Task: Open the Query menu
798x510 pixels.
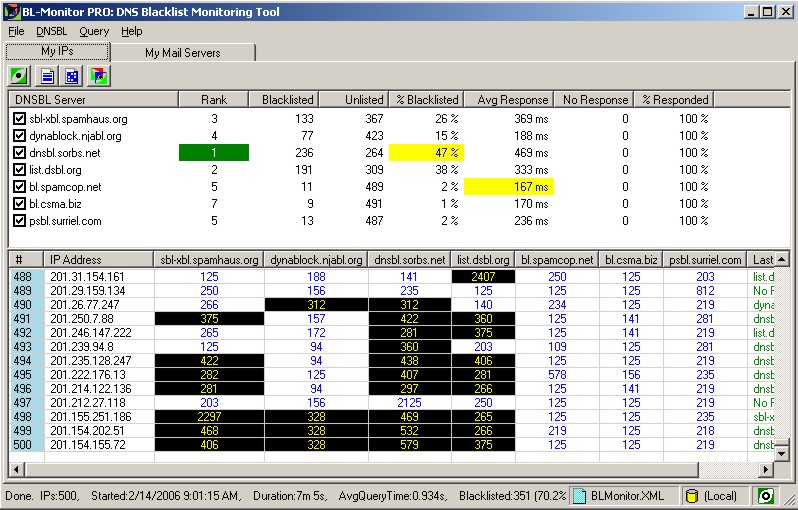Action: tap(94, 32)
